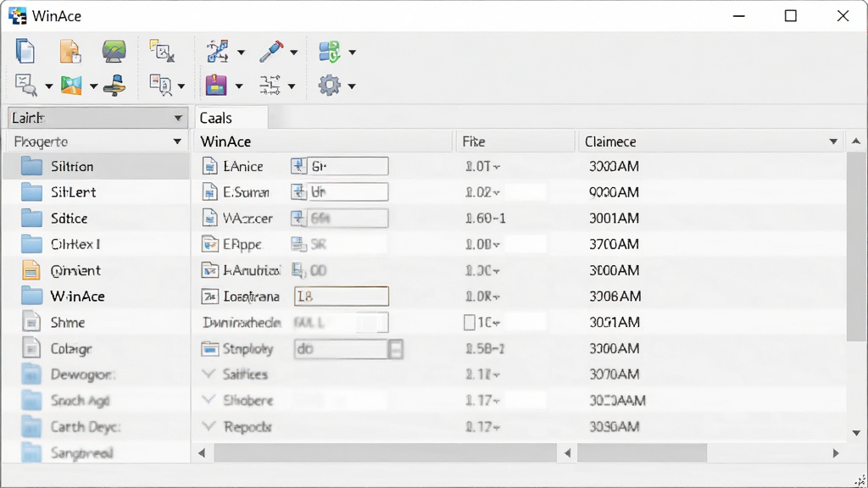Click the green shield toolbar icon

pyautogui.click(x=330, y=52)
